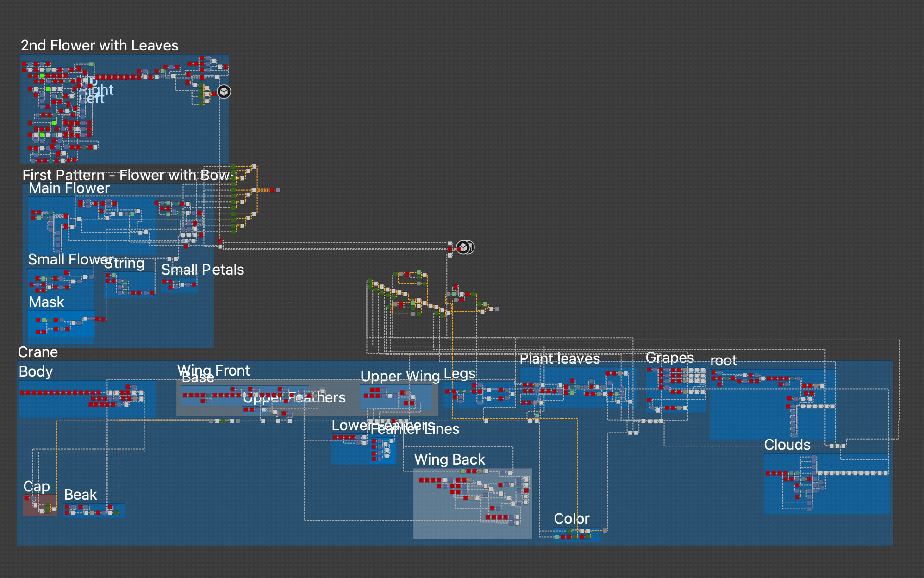
Task: Select the "Upper Wing" frame label
Action: pyautogui.click(x=400, y=376)
